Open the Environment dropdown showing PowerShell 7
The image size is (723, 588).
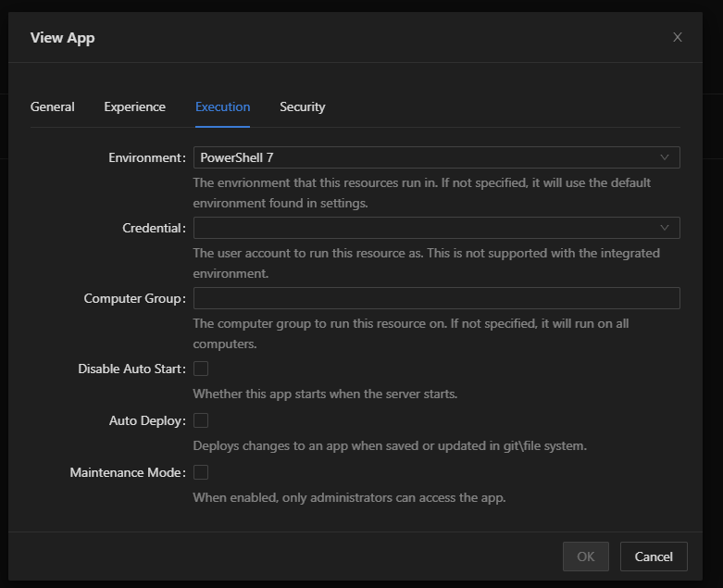pos(436,157)
